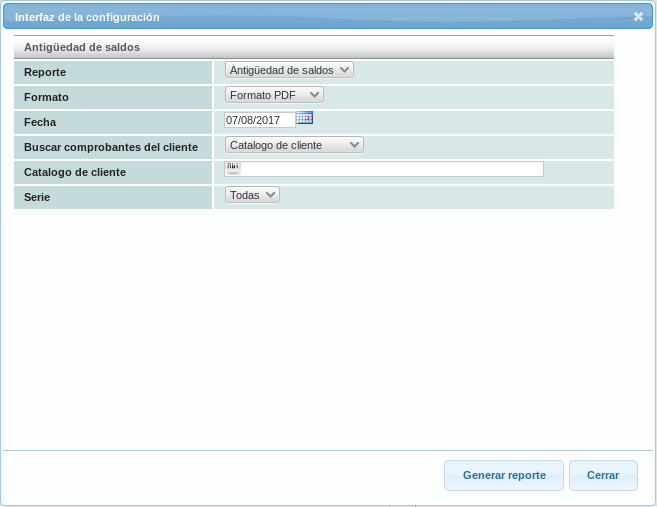The image size is (657, 507).
Task: Click the Formato row label
Action: [46, 98]
